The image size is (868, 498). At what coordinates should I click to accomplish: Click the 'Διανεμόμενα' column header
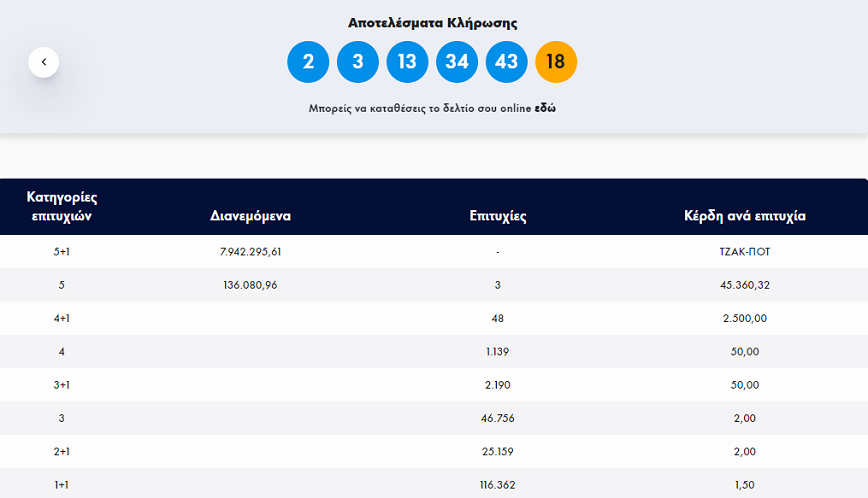(x=250, y=215)
